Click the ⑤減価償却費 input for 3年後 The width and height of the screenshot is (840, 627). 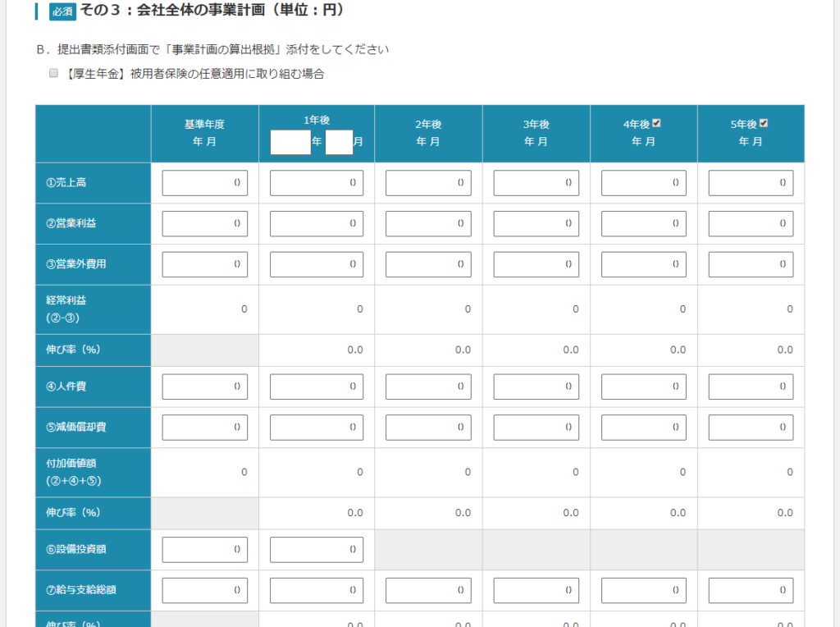(x=536, y=427)
